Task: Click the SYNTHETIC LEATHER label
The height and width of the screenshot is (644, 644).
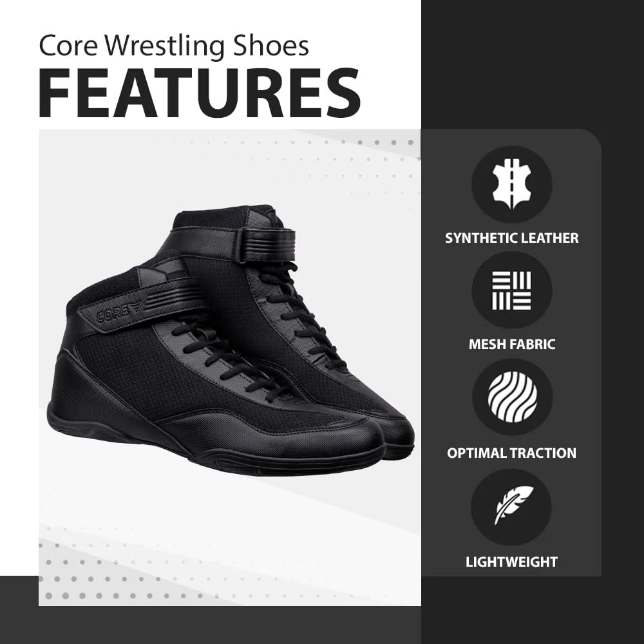Action: point(512,238)
